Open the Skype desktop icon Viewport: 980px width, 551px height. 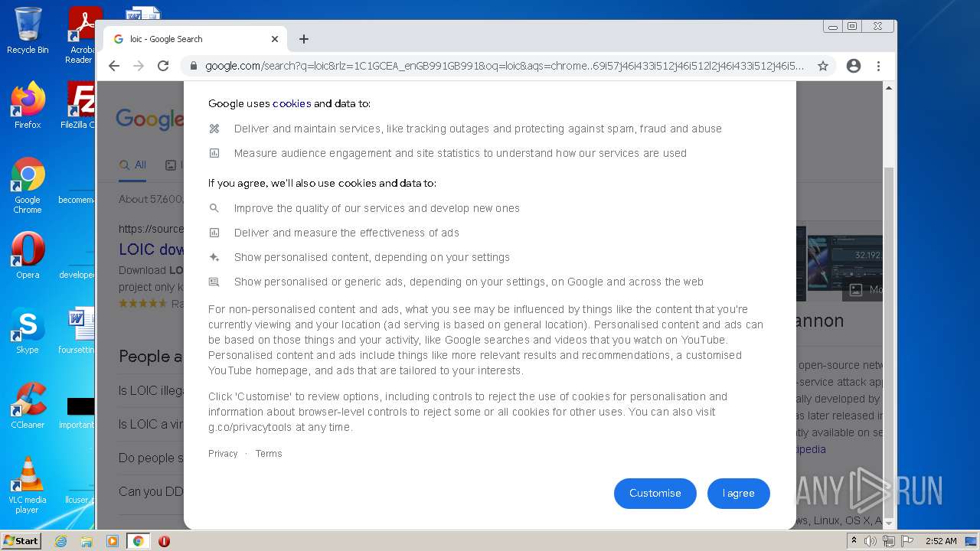pyautogui.click(x=28, y=331)
